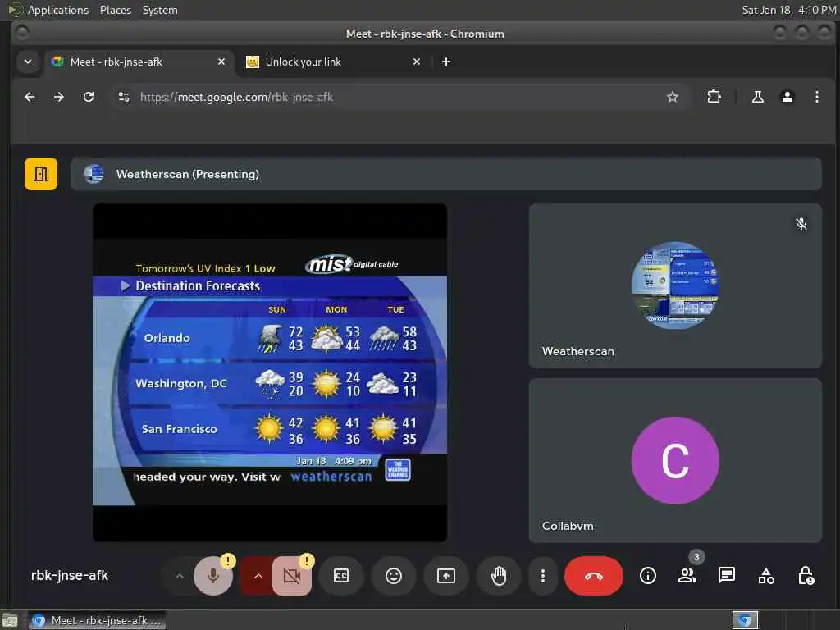Viewport: 840px width, 630px height.
Task: Open the System menu
Action: click(160, 10)
